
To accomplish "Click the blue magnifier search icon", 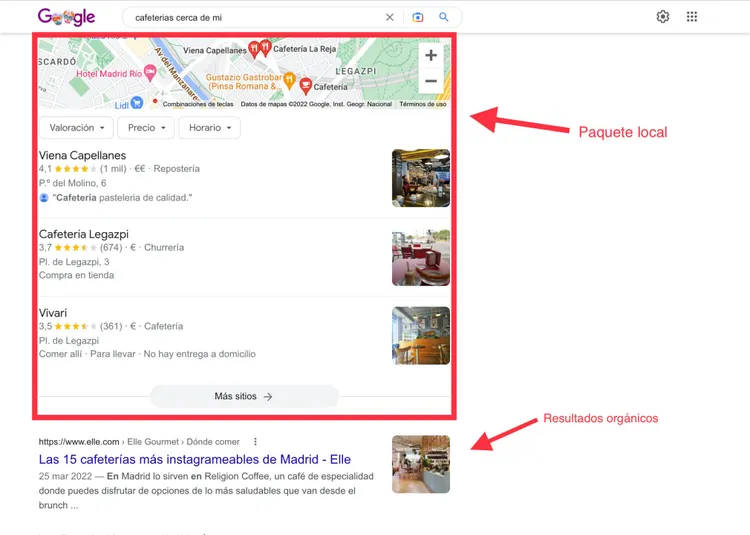I will pyautogui.click(x=444, y=17).
